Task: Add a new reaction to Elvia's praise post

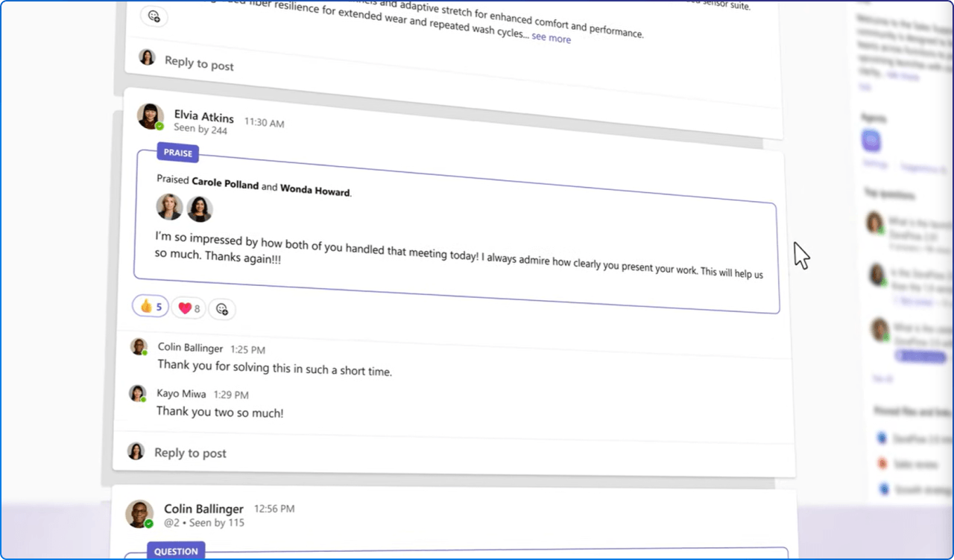Action: click(x=221, y=309)
